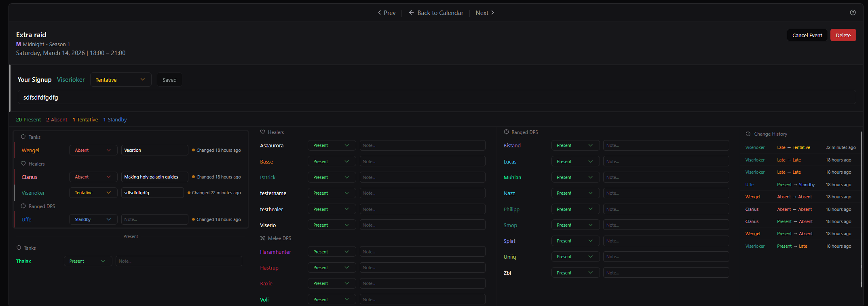The height and width of the screenshot is (306, 868).
Task: Click player name Patrick
Action: [268, 177]
